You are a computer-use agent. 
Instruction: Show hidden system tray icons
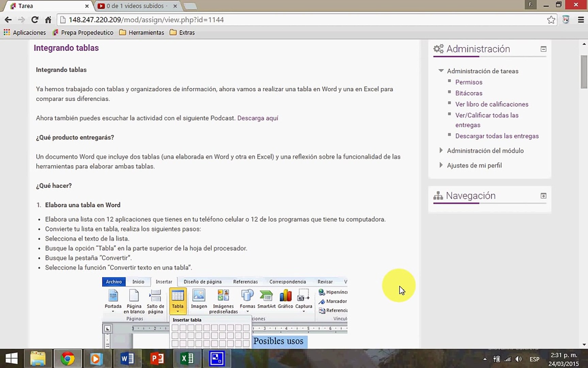click(485, 359)
